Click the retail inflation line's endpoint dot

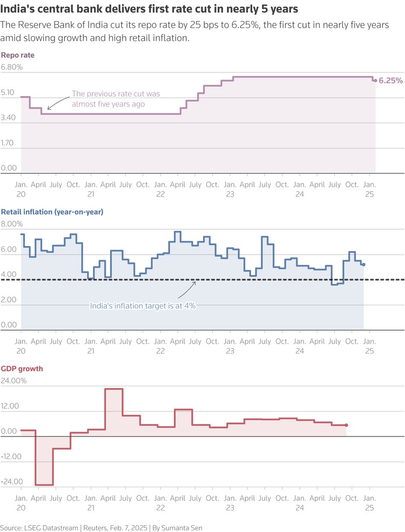point(363,264)
